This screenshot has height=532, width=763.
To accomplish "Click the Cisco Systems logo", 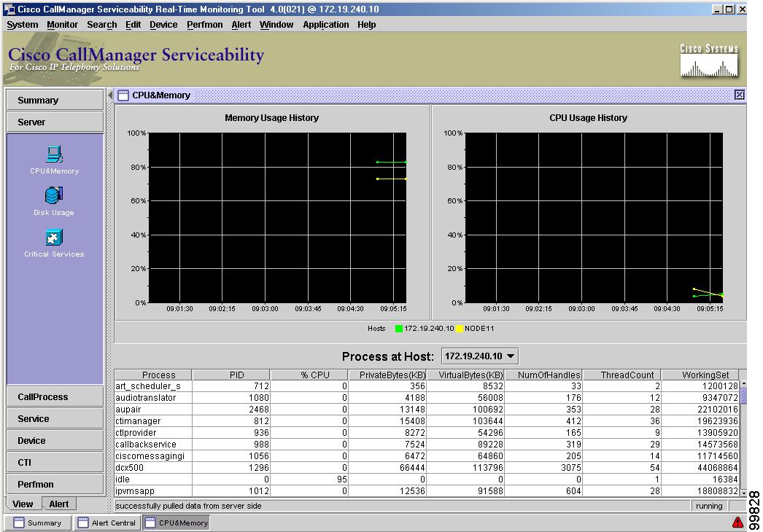I will point(709,60).
